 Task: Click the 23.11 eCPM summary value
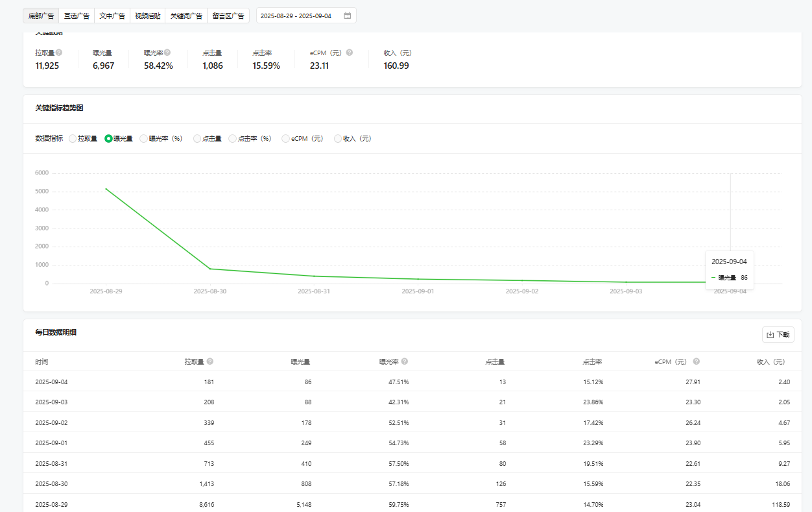[x=319, y=66]
